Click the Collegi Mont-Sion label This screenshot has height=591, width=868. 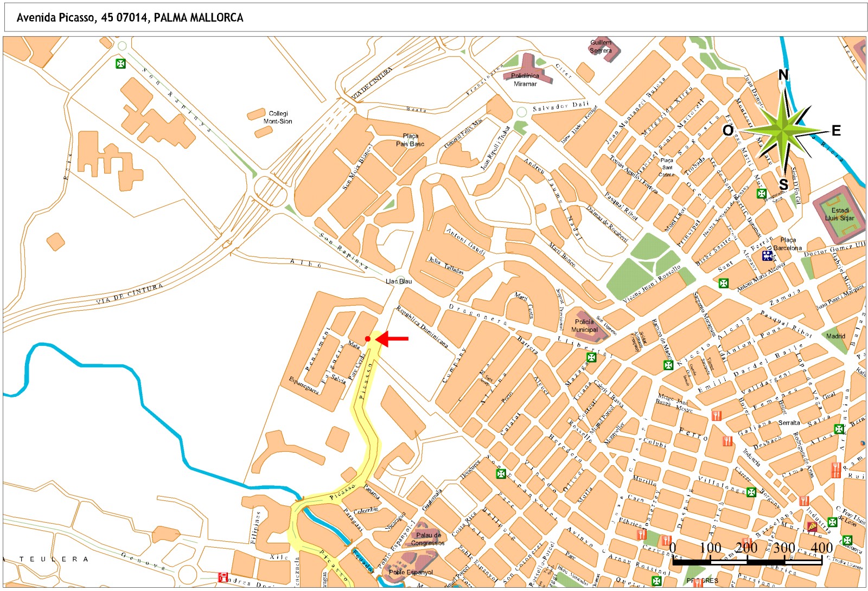pos(278,118)
